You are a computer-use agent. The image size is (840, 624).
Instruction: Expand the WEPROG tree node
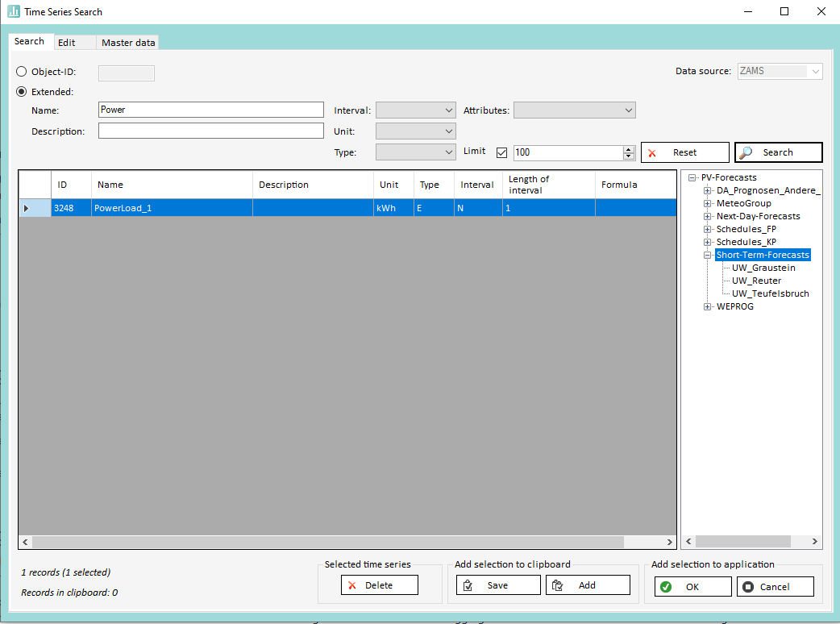click(708, 306)
